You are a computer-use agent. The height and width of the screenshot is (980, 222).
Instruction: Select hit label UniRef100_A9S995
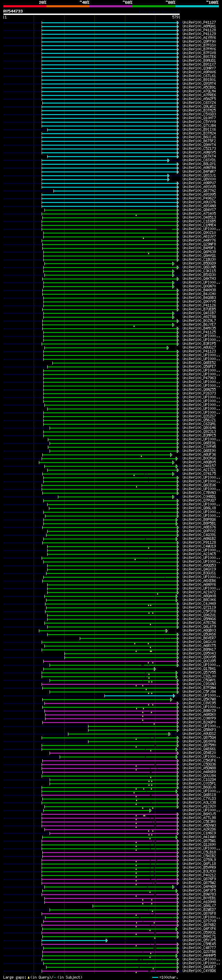coord(199,194)
